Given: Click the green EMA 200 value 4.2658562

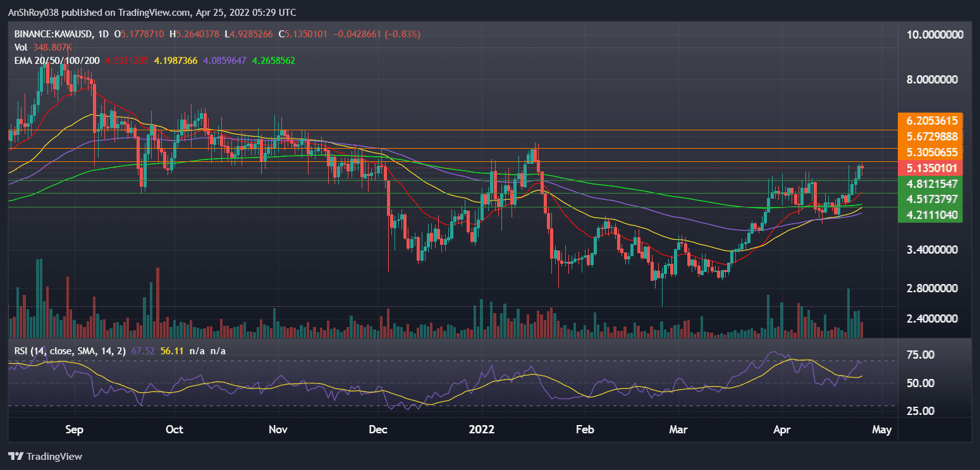Looking at the screenshot, I should (x=274, y=62).
